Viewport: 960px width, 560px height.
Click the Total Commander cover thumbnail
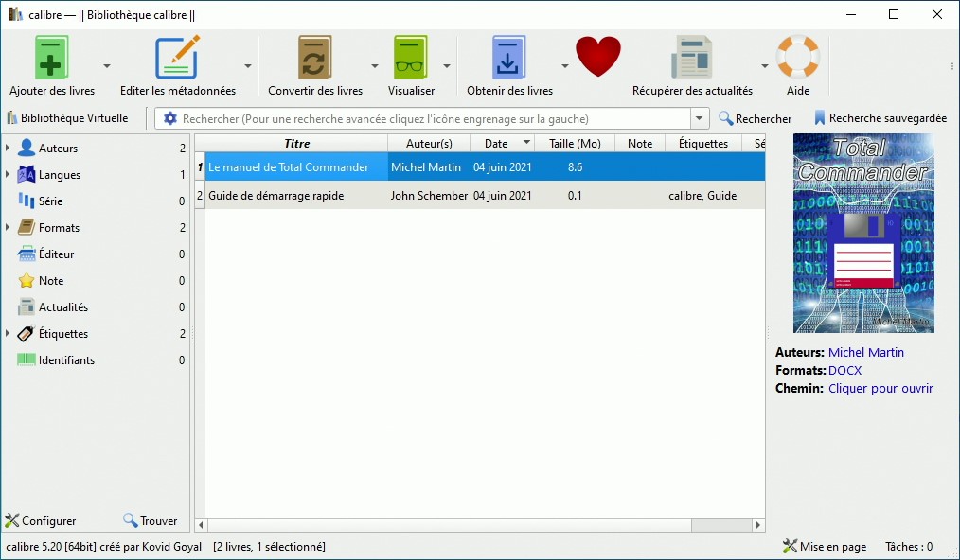(863, 233)
